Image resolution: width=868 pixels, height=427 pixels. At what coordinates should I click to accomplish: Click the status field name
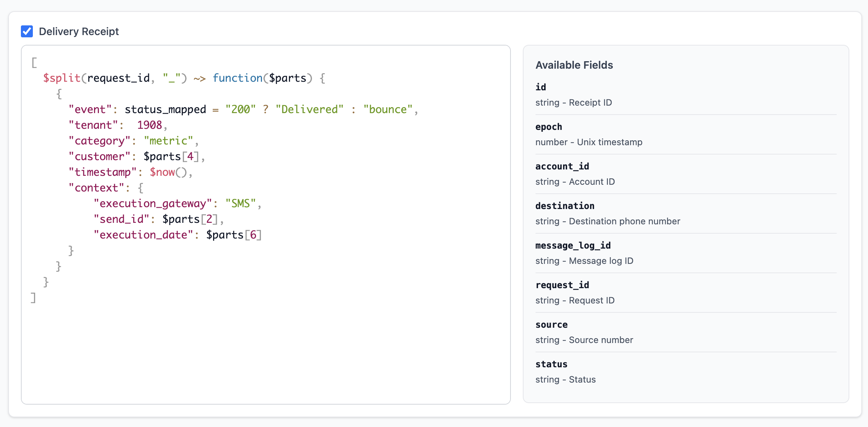tap(551, 364)
